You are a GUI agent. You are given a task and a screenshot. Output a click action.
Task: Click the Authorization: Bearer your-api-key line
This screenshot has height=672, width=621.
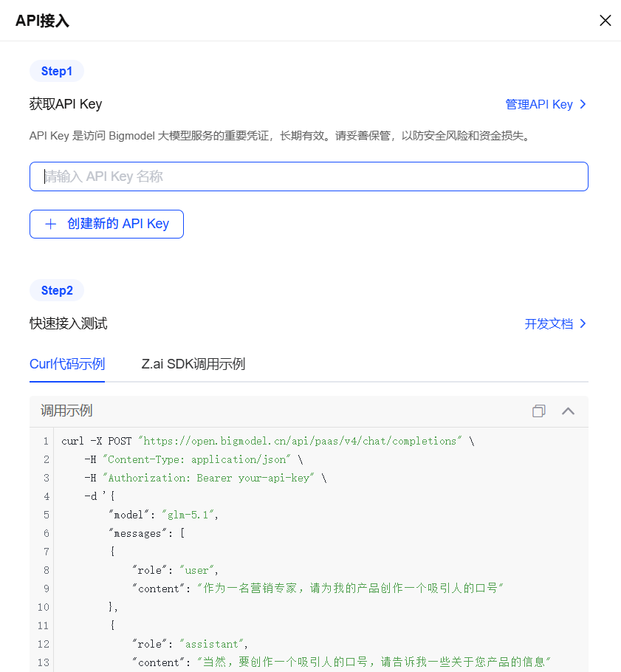(x=205, y=478)
